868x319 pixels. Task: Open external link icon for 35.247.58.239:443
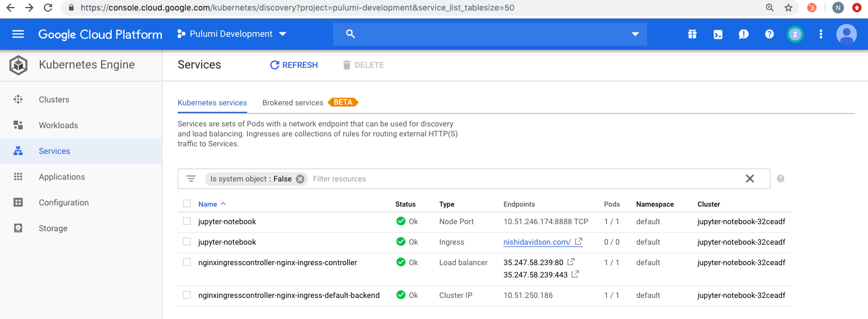[575, 274]
